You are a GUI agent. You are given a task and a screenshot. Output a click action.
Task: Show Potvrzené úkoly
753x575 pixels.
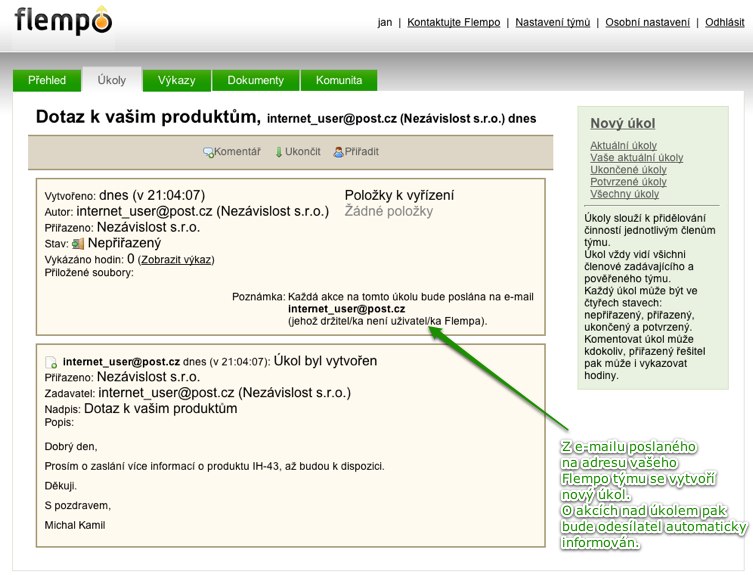pyautogui.click(x=628, y=182)
